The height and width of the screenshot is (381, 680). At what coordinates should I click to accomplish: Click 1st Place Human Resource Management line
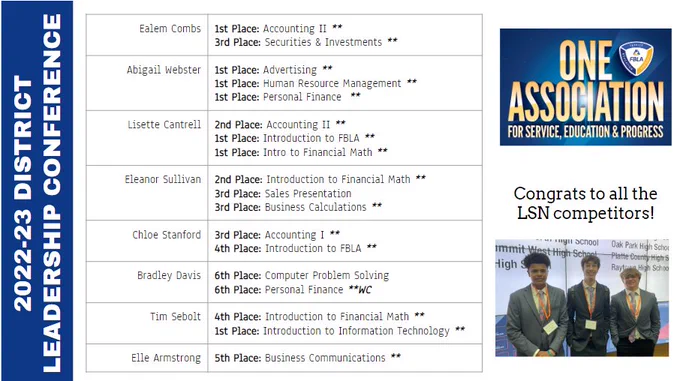316,83
